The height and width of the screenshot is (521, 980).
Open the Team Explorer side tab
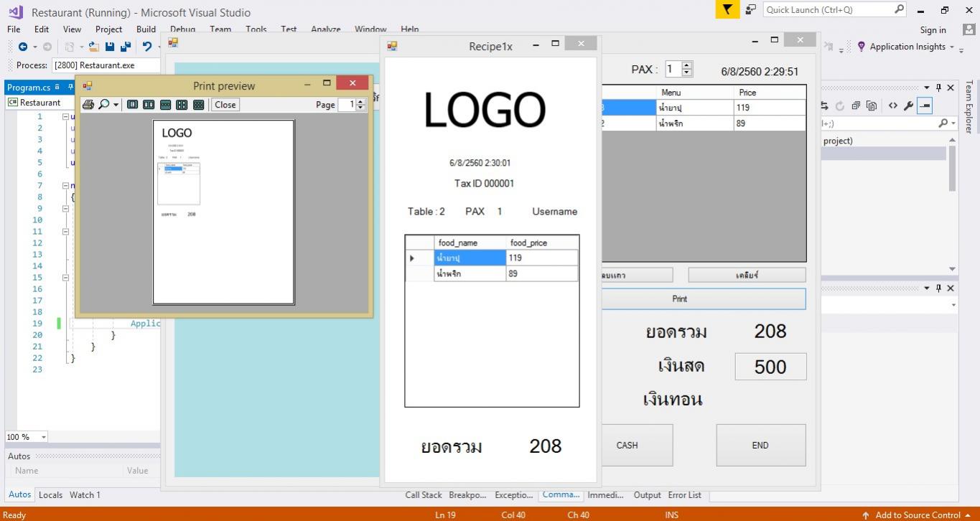[x=969, y=106]
